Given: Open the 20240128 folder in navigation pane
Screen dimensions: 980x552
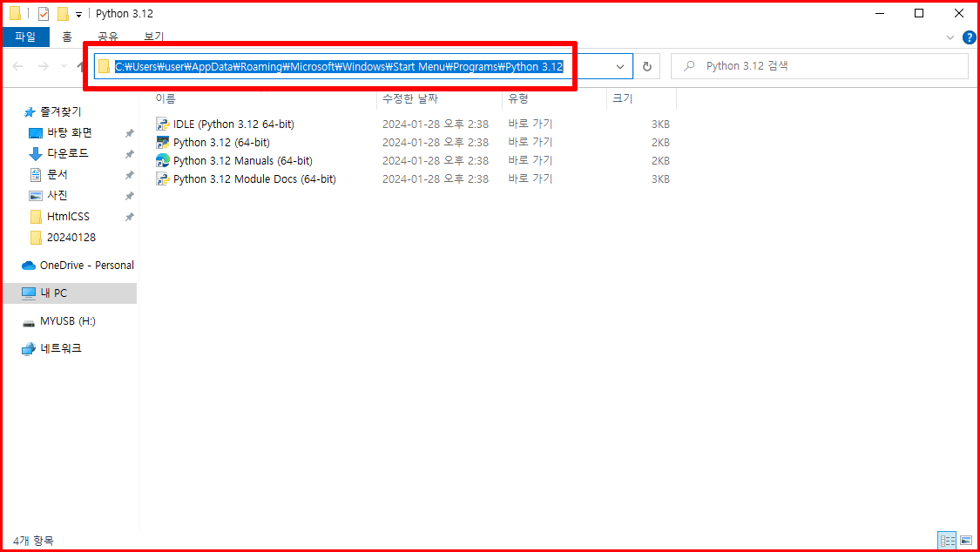Looking at the screenshot, I should (71, 238).
